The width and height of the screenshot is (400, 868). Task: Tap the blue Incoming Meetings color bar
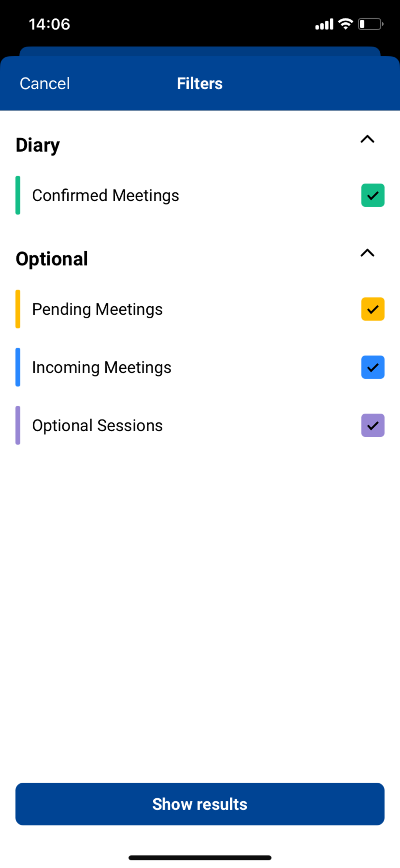point(18,367)
